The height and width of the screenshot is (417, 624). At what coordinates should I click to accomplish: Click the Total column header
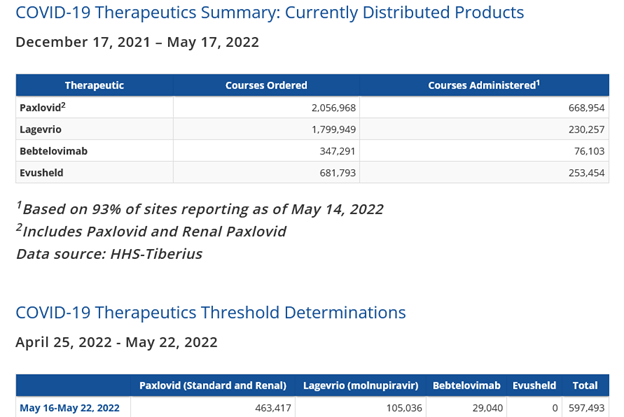click(585, 385)
